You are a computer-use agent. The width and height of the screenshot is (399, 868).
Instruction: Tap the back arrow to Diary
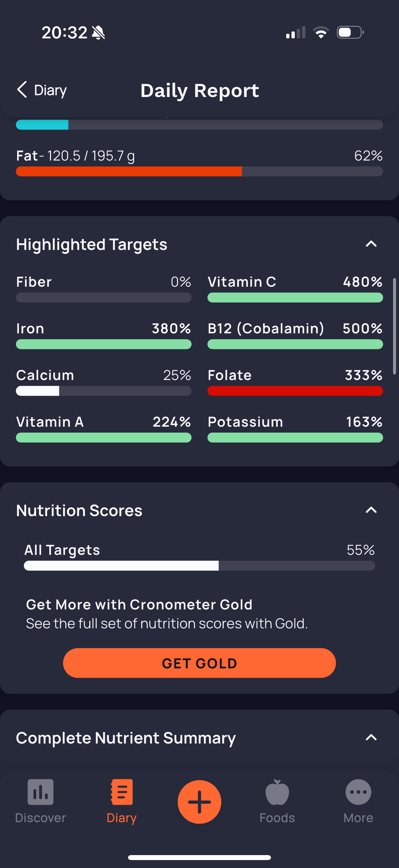[x=22, y=90]
